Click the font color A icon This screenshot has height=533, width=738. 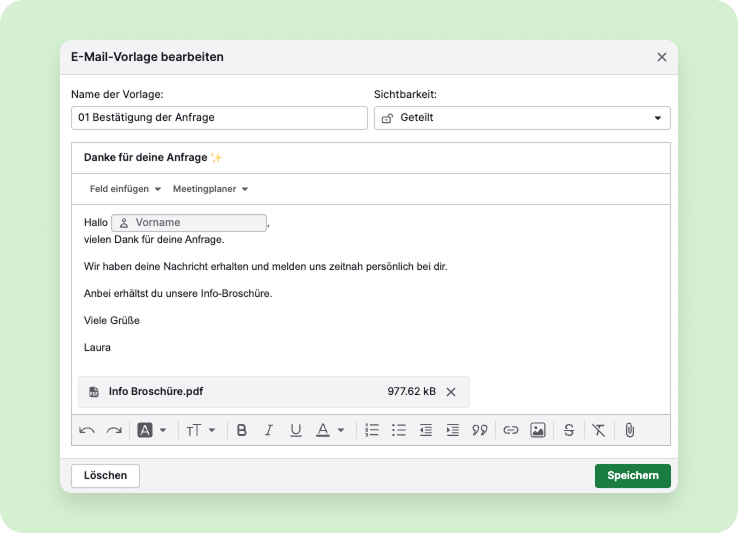[323, 430]
